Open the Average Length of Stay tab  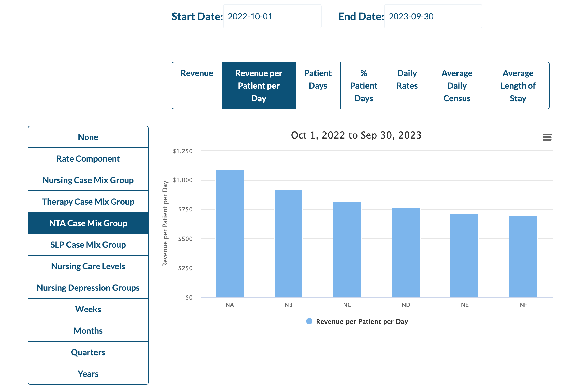tap(518, 86)
